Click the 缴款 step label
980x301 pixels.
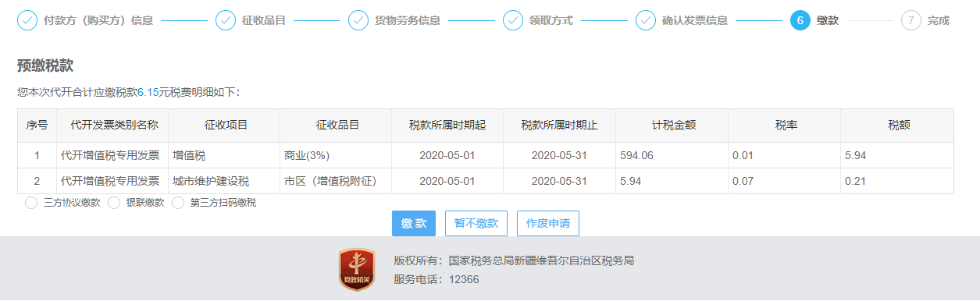[x=828, y=20]
